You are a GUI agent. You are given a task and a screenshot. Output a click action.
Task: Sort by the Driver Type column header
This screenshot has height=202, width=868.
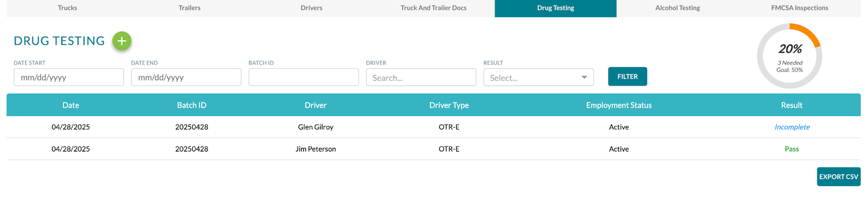pyautogui.click(x=449, y=105)
